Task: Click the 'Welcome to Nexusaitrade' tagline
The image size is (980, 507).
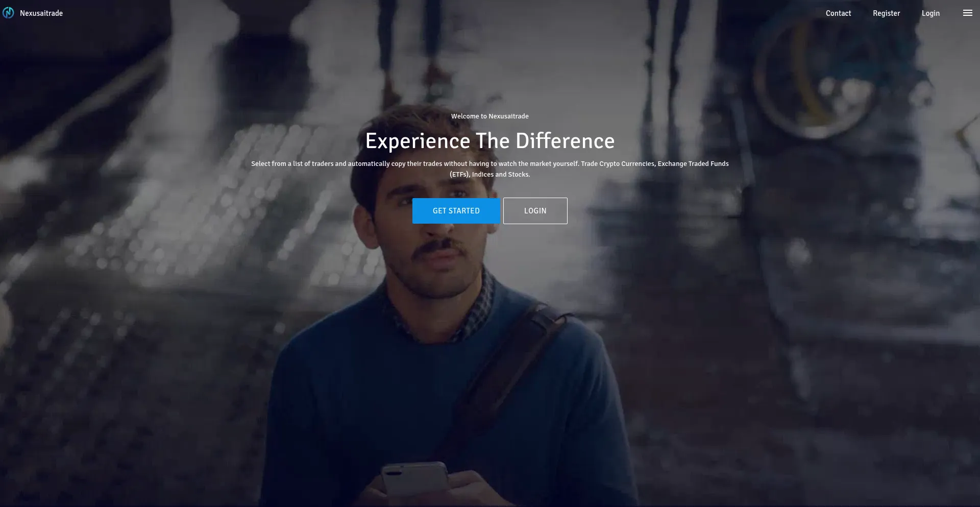Action: click(x=490, y=116)
